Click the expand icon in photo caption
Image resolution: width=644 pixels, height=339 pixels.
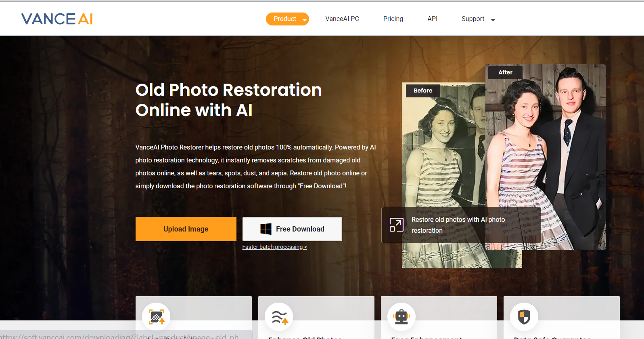(396, 225)
